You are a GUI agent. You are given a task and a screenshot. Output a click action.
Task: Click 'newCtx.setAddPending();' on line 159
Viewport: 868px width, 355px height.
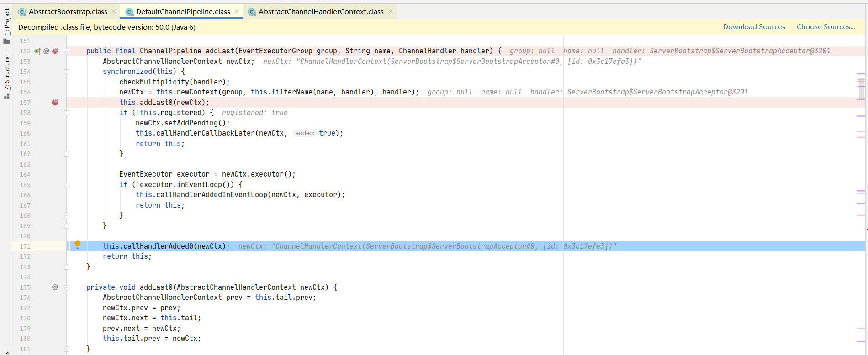point(183,123)
